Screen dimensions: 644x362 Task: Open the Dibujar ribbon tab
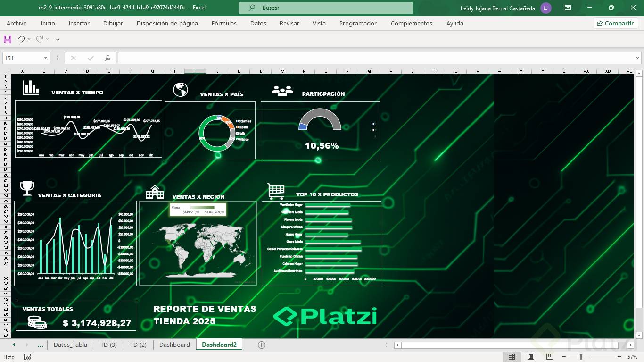point(113,23)
